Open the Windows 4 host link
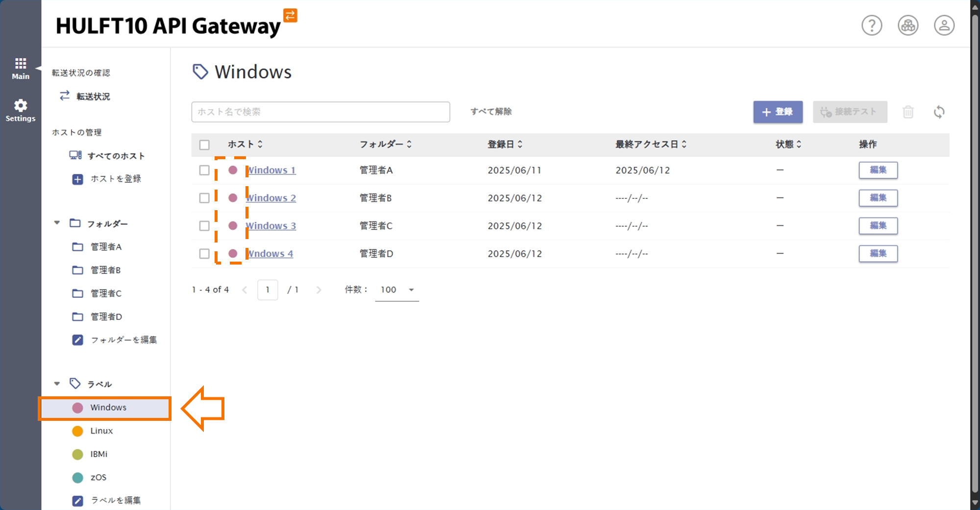This screenshot has width=980, height=510. 270,254
